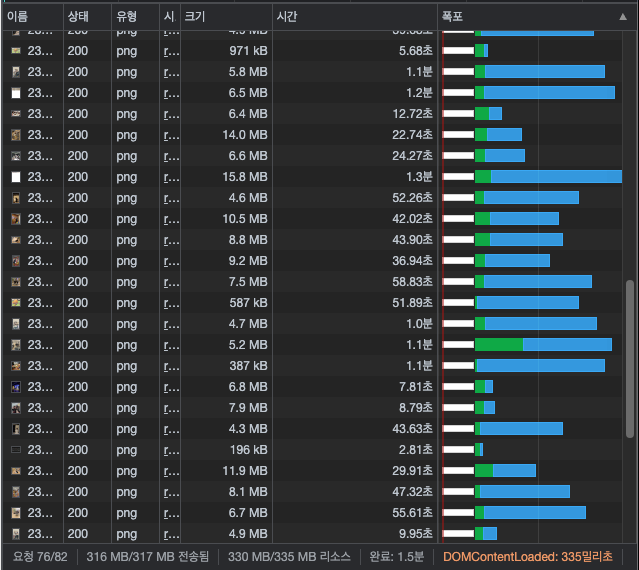Click the request name in the 6.7 MB row
This screenshot has height=570, width=639.
click(40, 513)
